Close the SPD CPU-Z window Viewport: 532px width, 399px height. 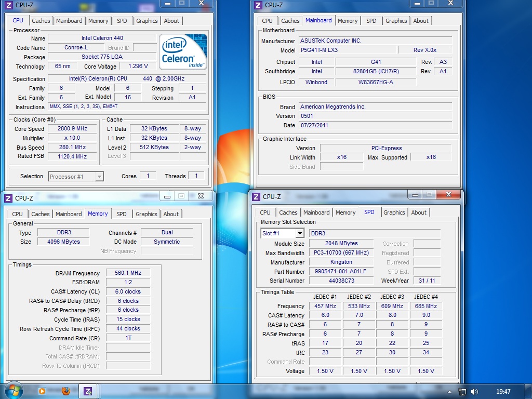pos(448,195)
